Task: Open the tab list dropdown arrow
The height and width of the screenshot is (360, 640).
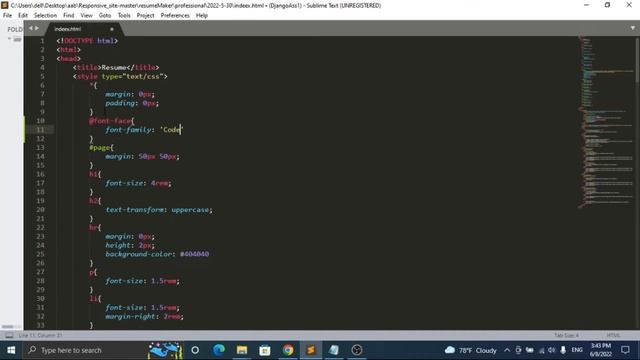Action: coord(633,28)
